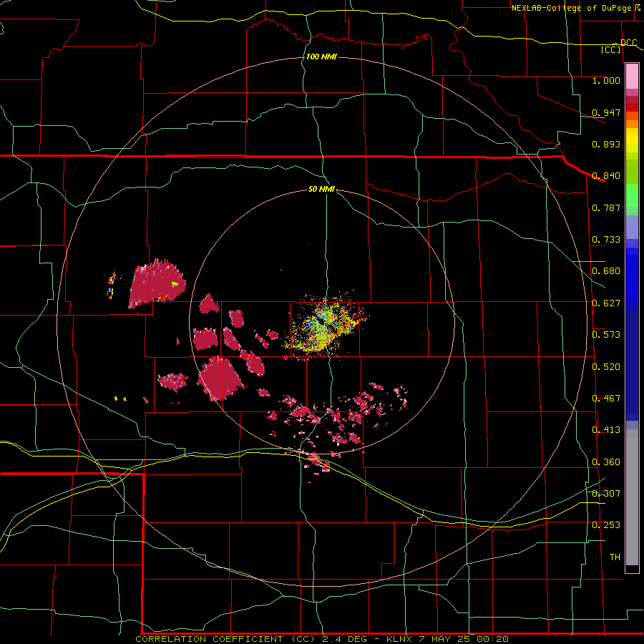This screenshot has width=644, height=644.
Task: Select the 0.413 scale value
Action: tap(606, 429)
